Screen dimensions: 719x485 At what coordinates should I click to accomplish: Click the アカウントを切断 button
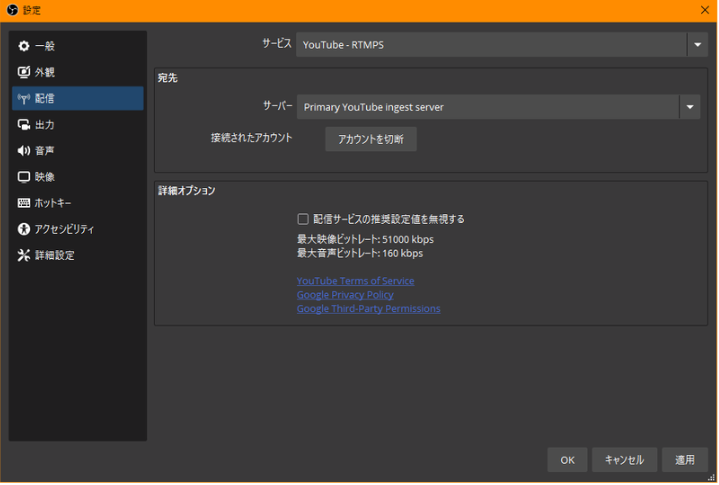pyautogui.click(x=370, y=139)
